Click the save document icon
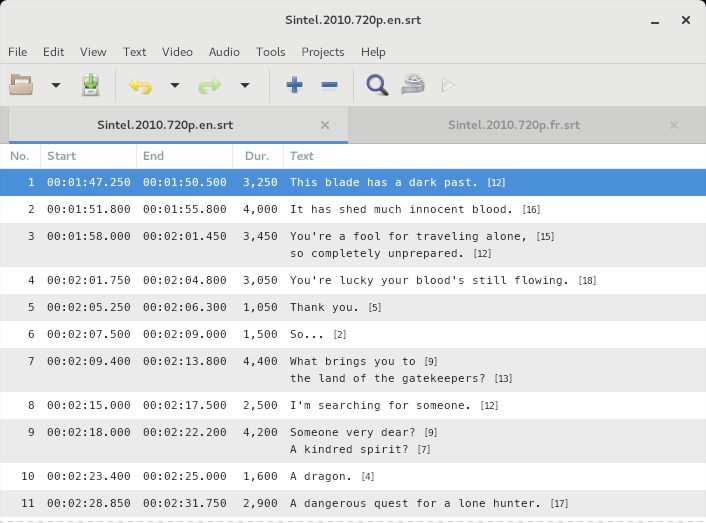The image size is (706, 523). 91,85
